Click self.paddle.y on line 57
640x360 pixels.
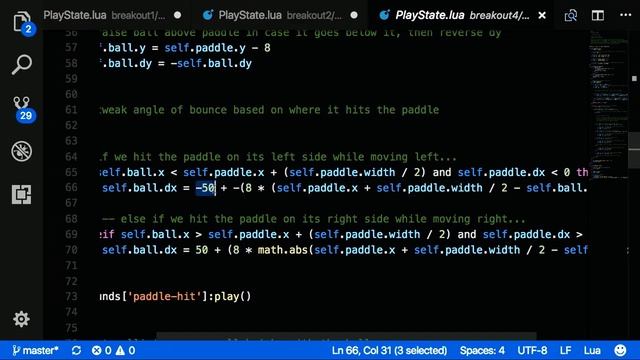point(205,48)
